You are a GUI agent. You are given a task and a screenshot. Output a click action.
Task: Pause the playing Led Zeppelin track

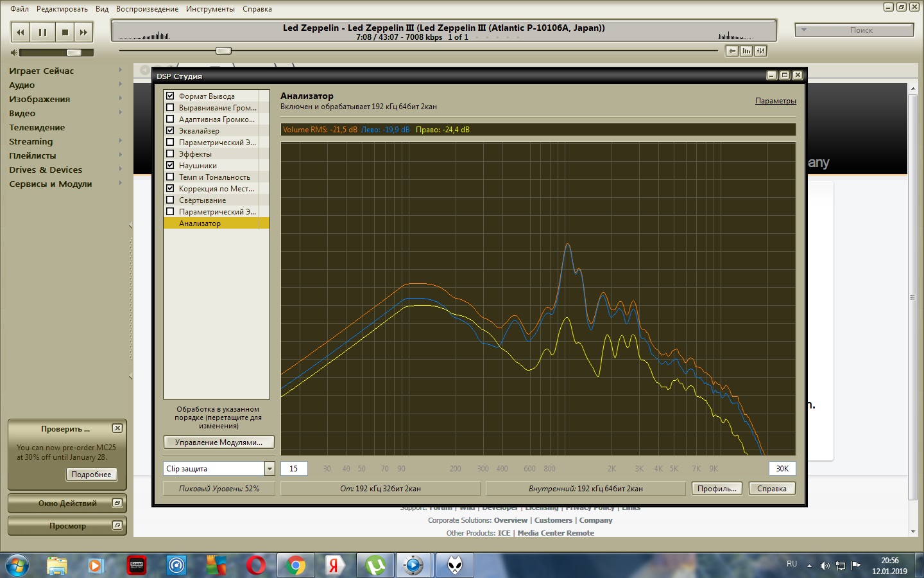coord(42,32)
